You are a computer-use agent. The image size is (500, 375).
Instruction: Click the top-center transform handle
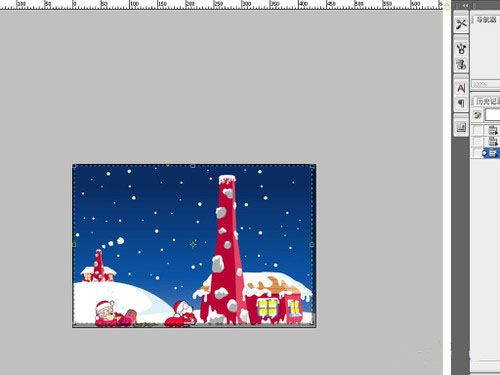[193, 166]
